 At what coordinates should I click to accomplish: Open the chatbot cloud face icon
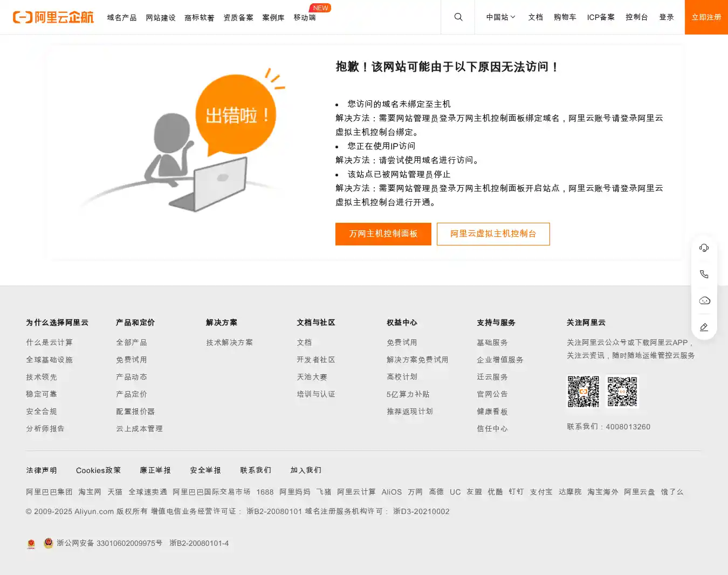(704, 301)
